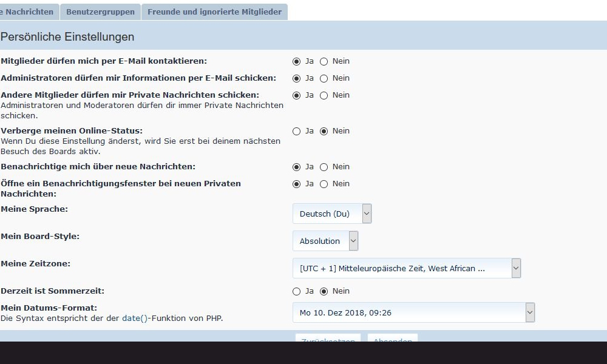Select Ja for administrator E-Mail information
The image size is (607, 364).
[297, 78]
